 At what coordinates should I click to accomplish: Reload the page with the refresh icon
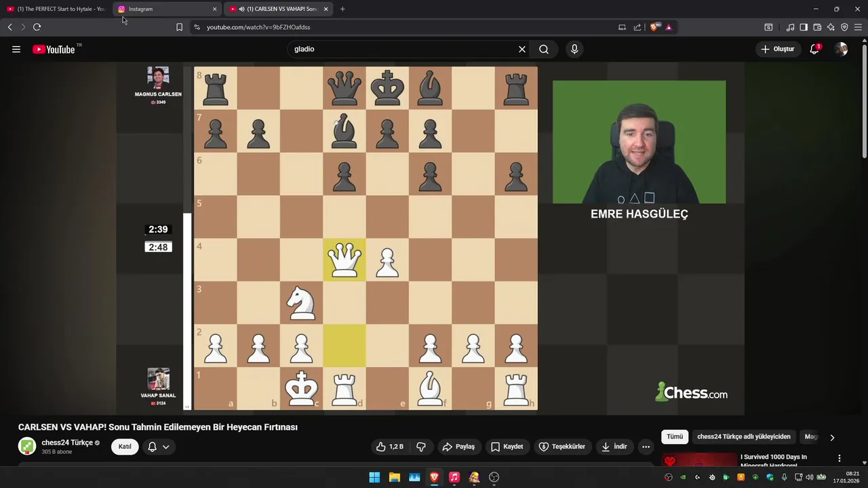pos(37,27)
